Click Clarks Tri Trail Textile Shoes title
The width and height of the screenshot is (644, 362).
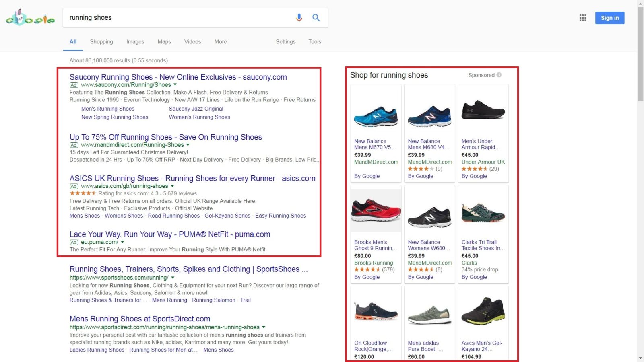[x=483, y=245]
